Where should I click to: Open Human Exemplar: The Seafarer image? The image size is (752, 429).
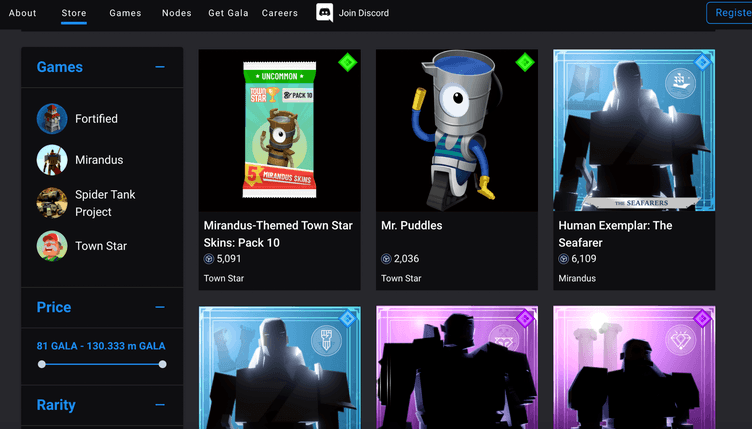634,130
